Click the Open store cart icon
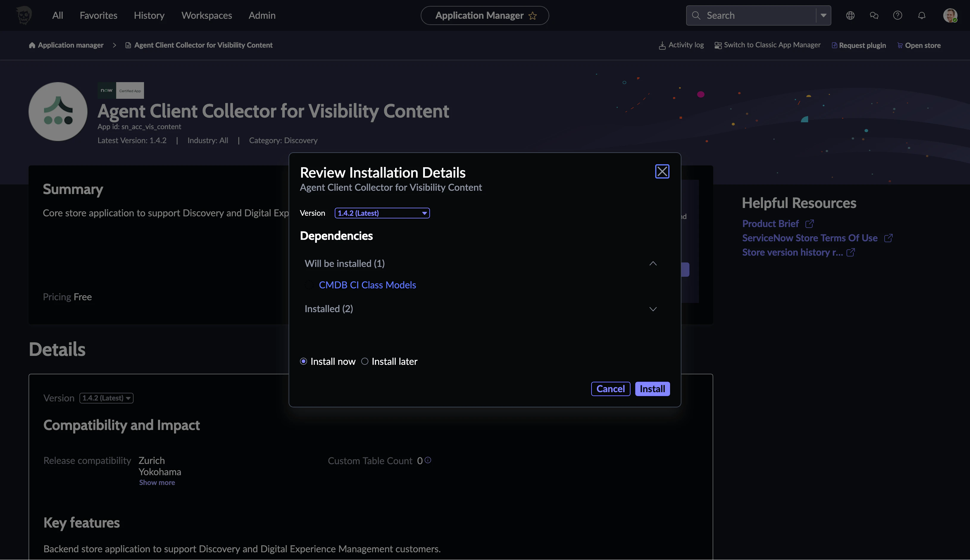 point(900,46)
